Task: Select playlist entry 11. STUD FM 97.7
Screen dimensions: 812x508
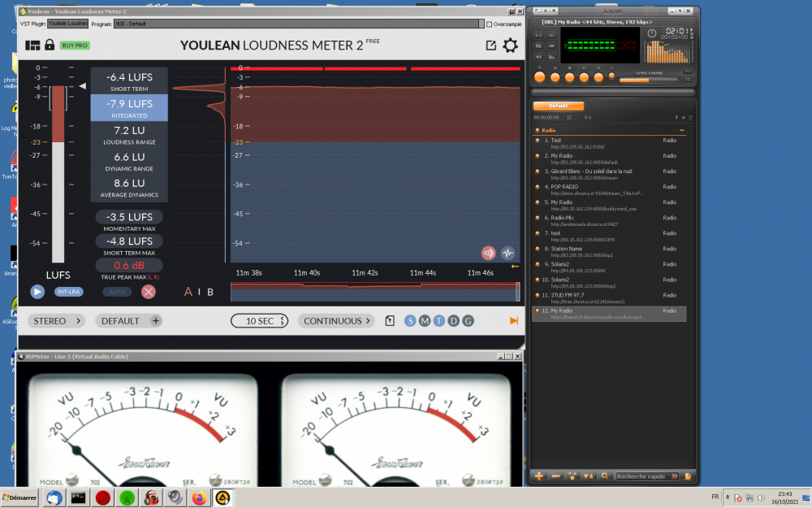Action: (x=610, y=298)
